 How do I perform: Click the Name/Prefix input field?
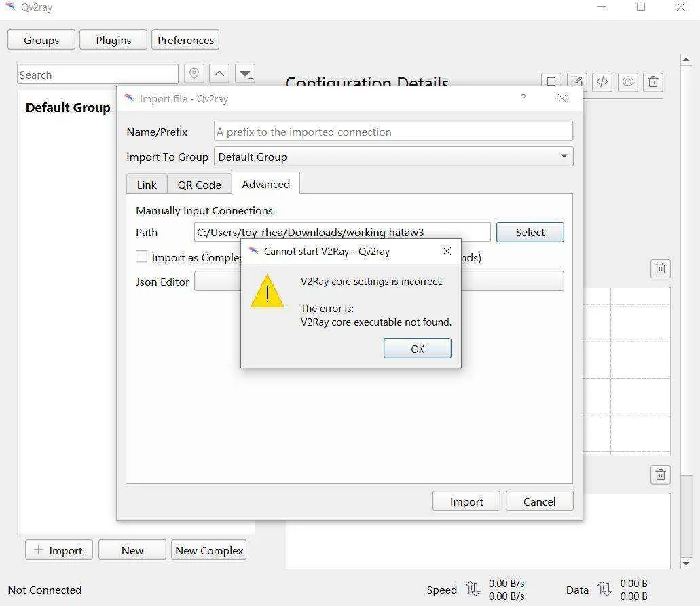click(x=393, y=132)
